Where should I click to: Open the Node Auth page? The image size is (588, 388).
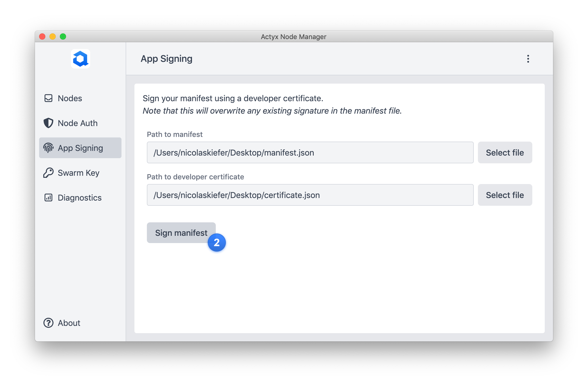[78, 123]
